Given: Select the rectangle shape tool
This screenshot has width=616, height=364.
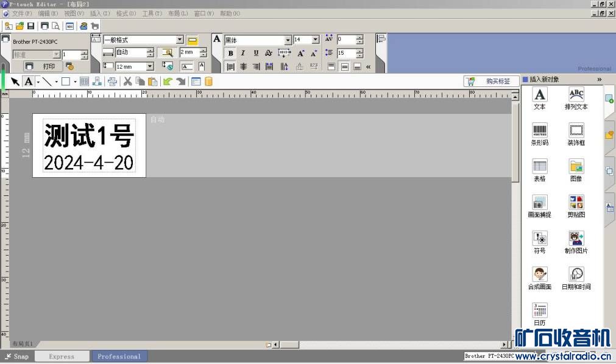Looking at the screenshot, I should pos(66,82).
